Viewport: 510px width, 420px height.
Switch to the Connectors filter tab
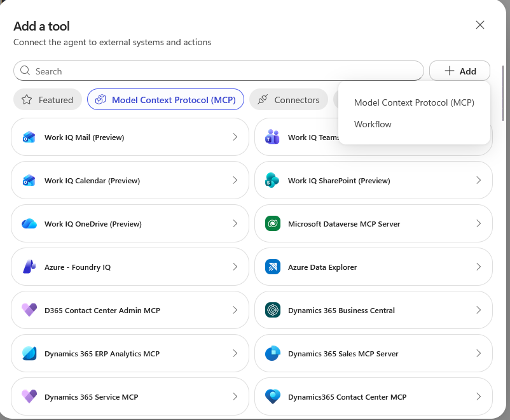click(289, 100)
